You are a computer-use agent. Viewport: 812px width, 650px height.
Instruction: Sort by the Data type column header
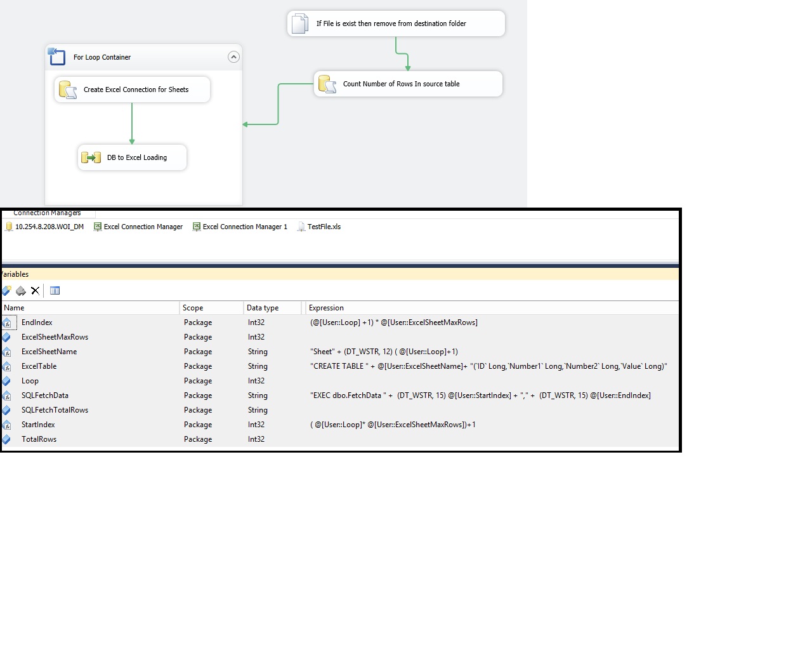273,308
